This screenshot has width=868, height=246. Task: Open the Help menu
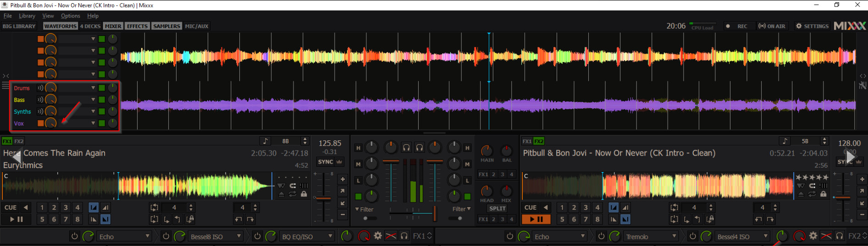pos(93,16)
